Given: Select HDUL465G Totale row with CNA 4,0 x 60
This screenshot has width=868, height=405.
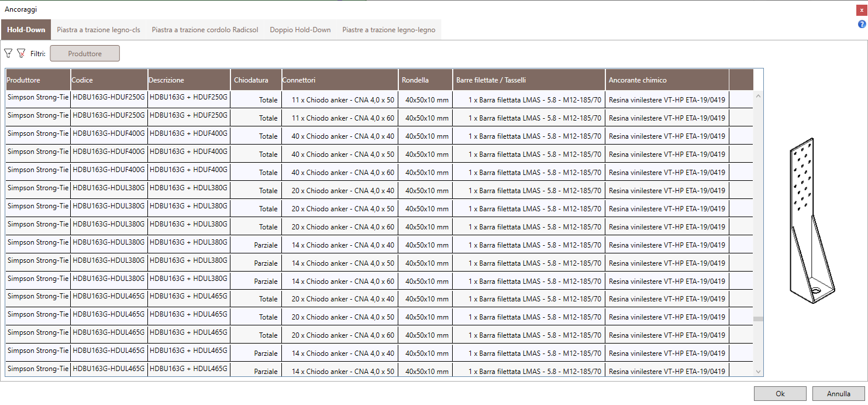Looking at the screenshot, I should click(x=379, y=335).
